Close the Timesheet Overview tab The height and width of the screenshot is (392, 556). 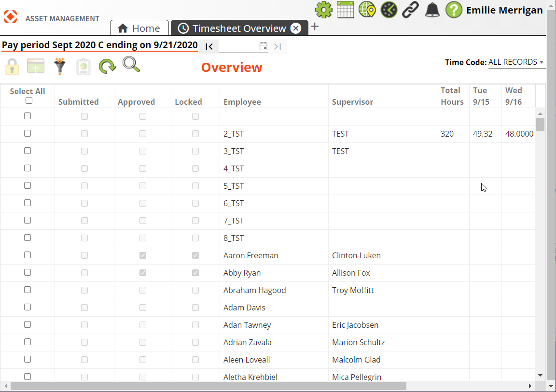[x=296, y=28]
